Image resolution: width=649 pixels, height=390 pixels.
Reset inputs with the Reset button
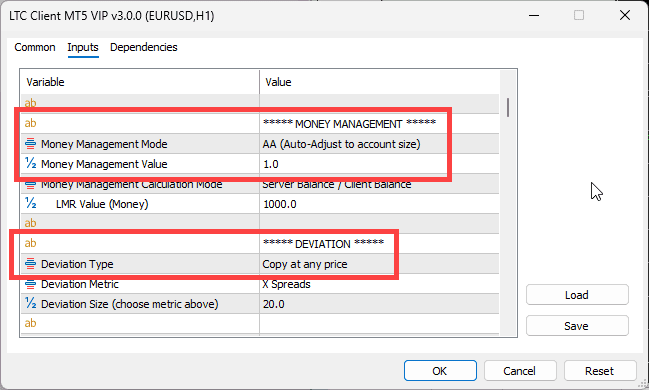[x=600, y=371]
